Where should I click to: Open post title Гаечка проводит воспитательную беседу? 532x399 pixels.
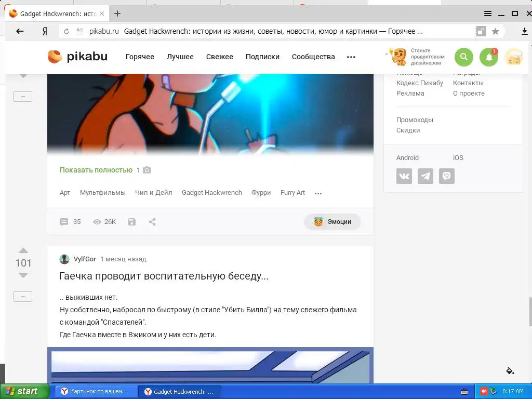tap(164, 276)
